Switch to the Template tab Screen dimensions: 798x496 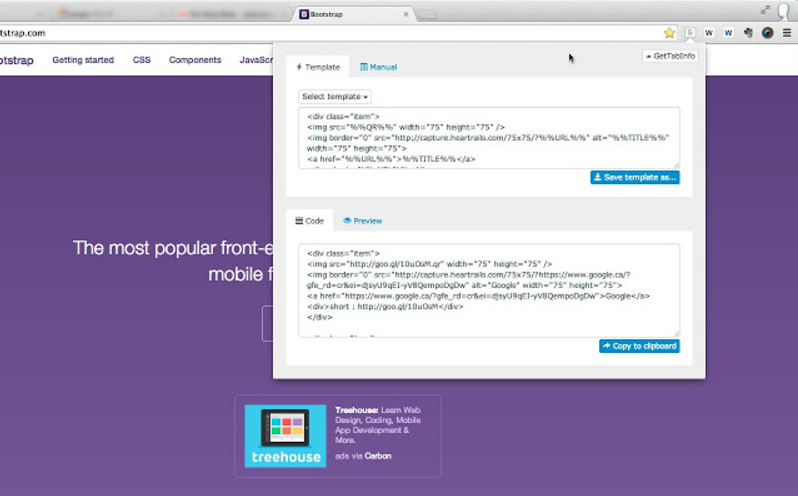pyautogui.click(x=317, y=67)
